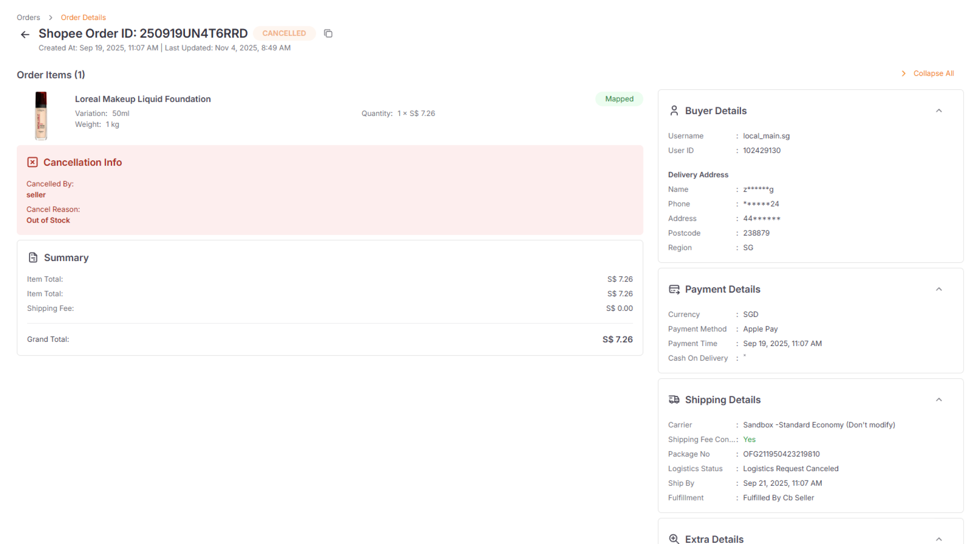Collapse the Extra Details section

939,539
